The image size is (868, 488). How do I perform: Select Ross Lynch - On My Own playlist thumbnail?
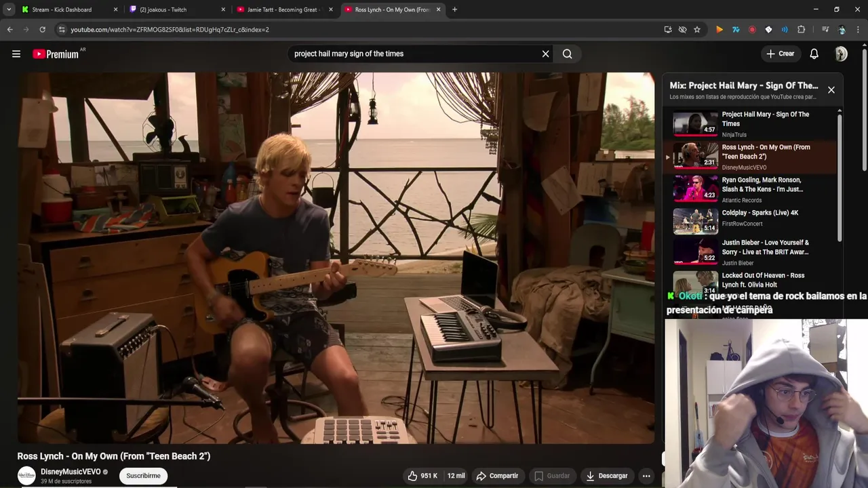[695, 156]
